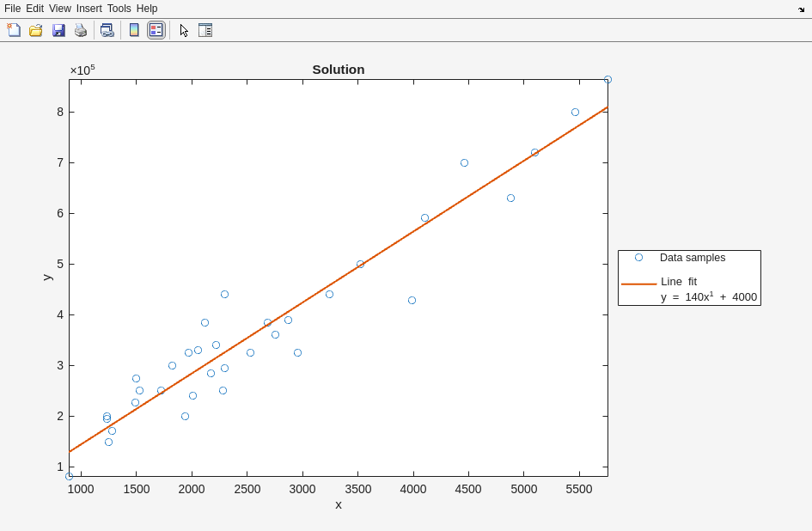Open a file with the folder icon
This screenshot has width=812, height=531.
[36, 30]
